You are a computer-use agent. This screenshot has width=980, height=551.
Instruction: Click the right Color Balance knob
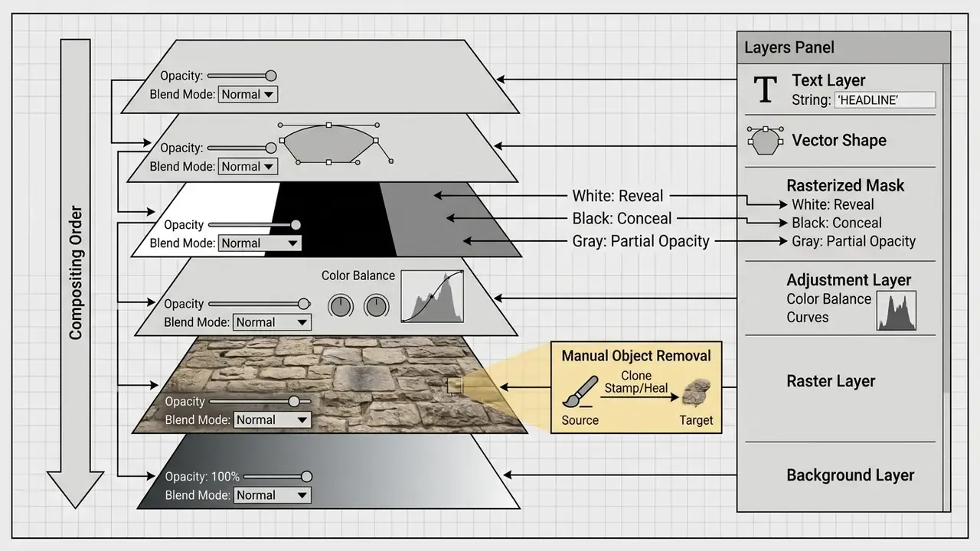(x=376, y=306)
